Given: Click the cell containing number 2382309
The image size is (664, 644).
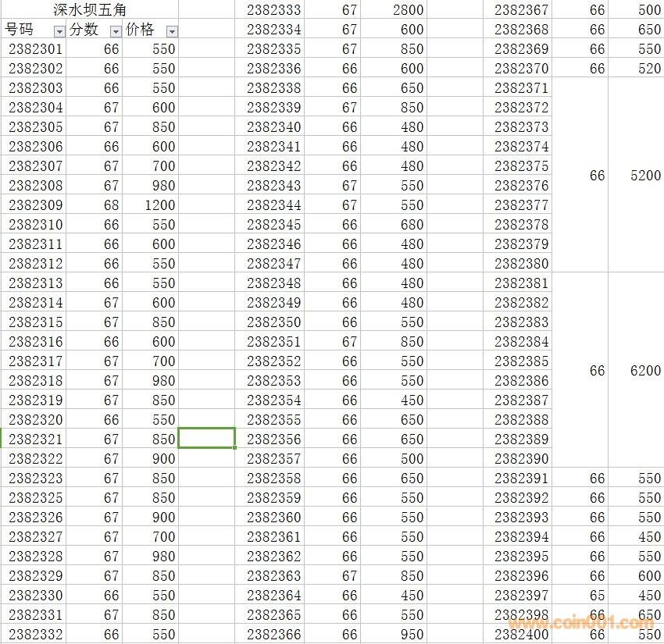Looking at the screenshot, I should [36, 205].
